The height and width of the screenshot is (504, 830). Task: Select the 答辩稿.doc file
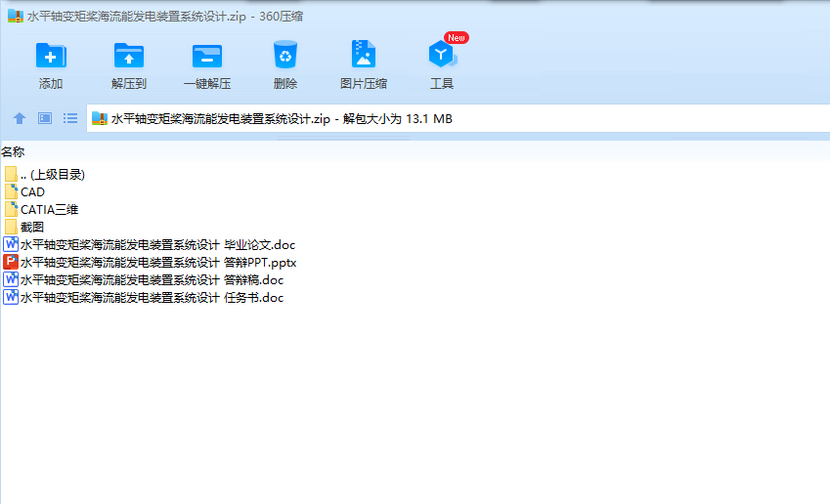[x=144, y=279]
